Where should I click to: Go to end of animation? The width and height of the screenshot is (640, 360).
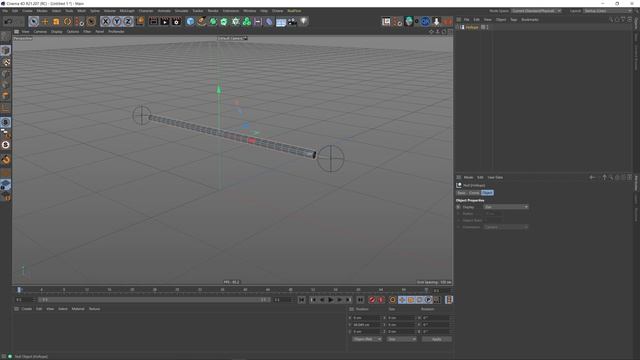360,300
